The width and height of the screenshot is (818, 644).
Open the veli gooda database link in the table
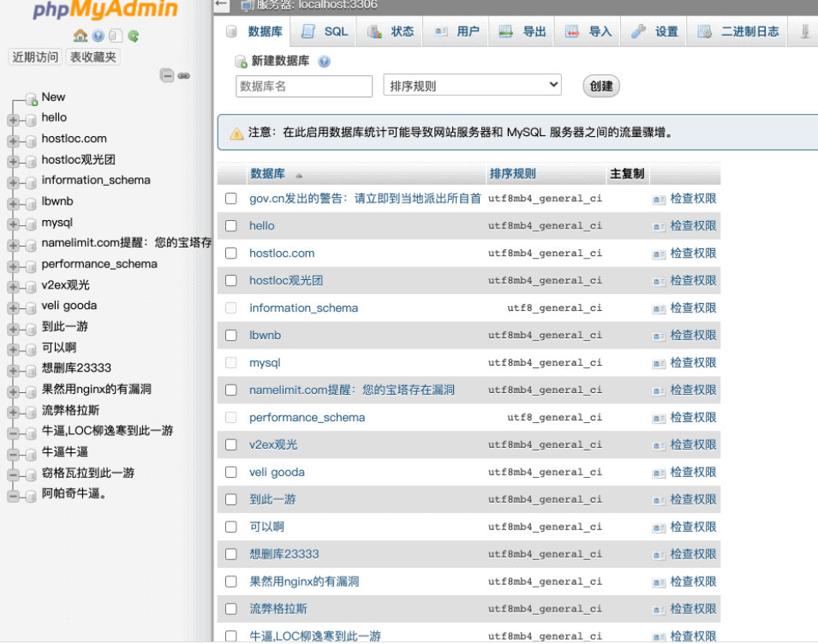[x=277, y=473]
